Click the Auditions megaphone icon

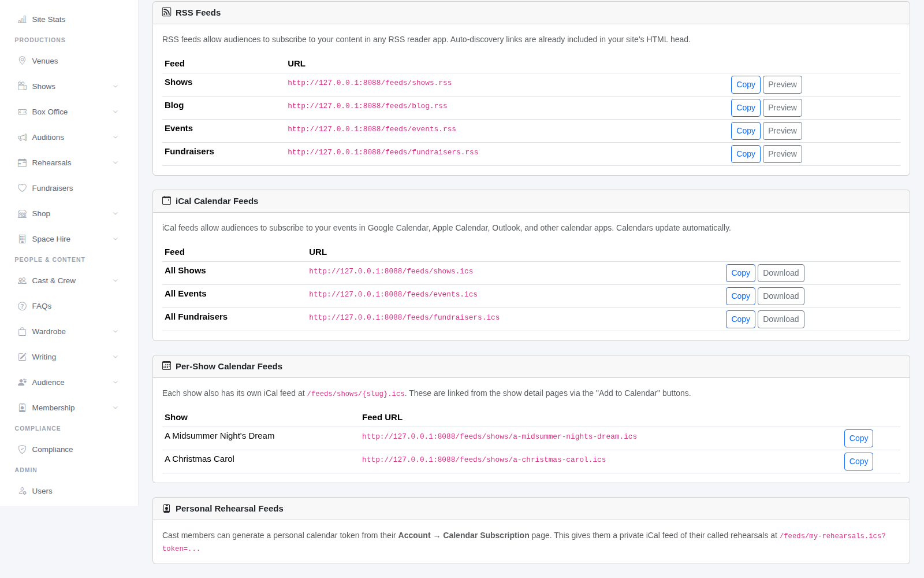coord(22,137)
